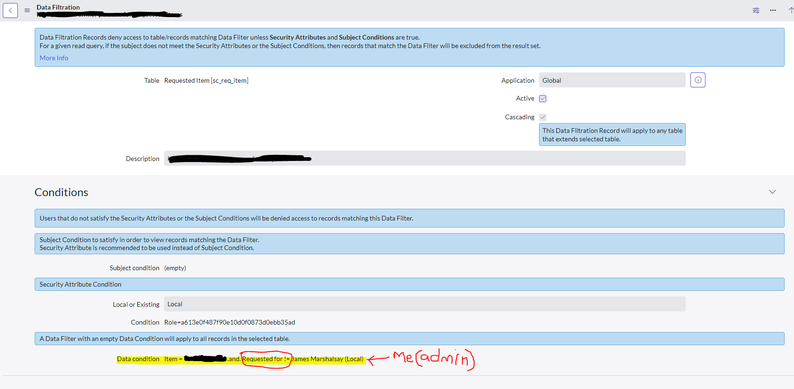Open the personalize form sliders icon
Screen dimensions: 794x389
(x=756, y=10)
